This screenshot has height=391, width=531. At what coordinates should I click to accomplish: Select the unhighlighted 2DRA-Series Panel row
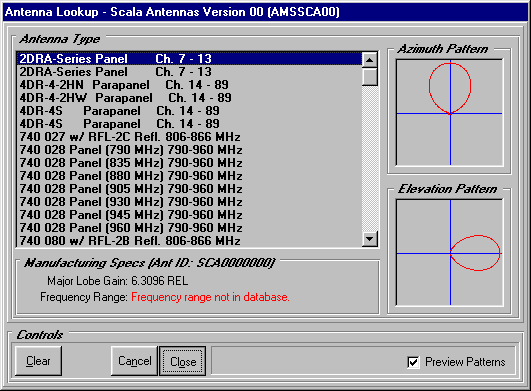189,72
